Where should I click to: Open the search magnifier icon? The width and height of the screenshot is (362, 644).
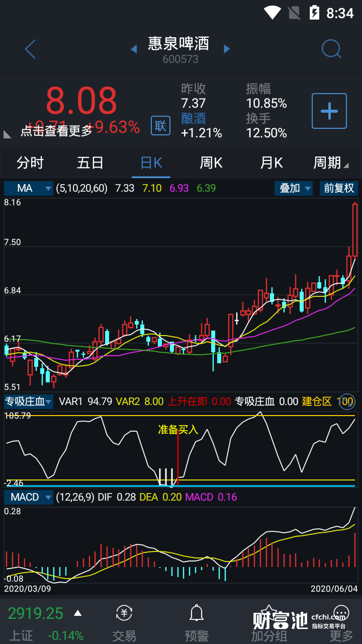click(x=331, y=49)
